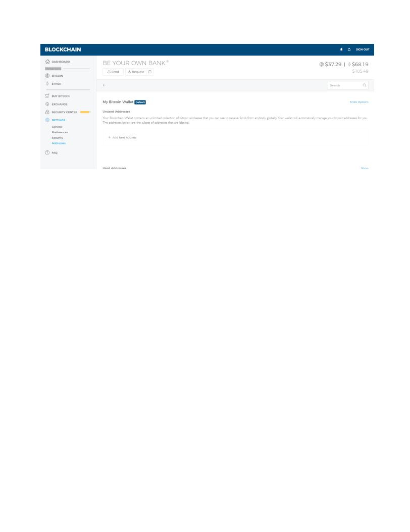Open Security Center in sidebar

[x=65, y=112]
